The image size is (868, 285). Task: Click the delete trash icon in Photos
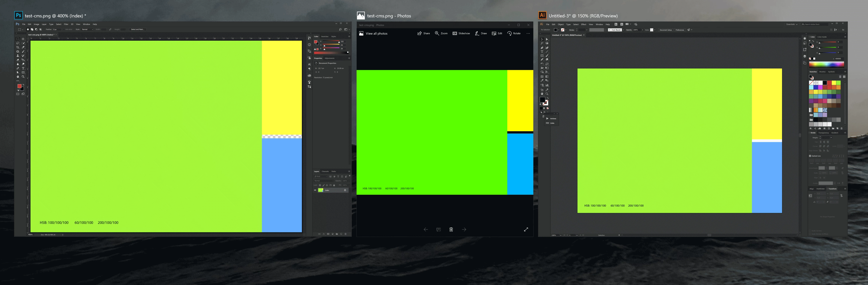pyautogui.click(x=451, y=229)
